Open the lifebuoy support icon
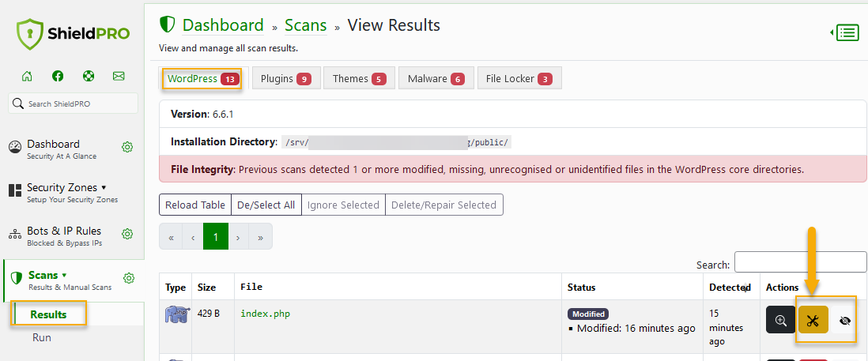This screenshot has width=868, height=361. (88, 77)
